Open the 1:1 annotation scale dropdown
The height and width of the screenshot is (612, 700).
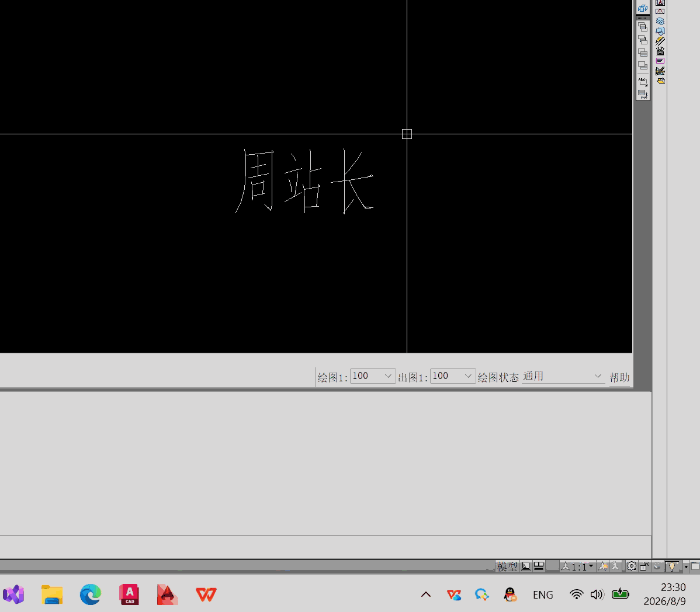click(x=577, y=566)
